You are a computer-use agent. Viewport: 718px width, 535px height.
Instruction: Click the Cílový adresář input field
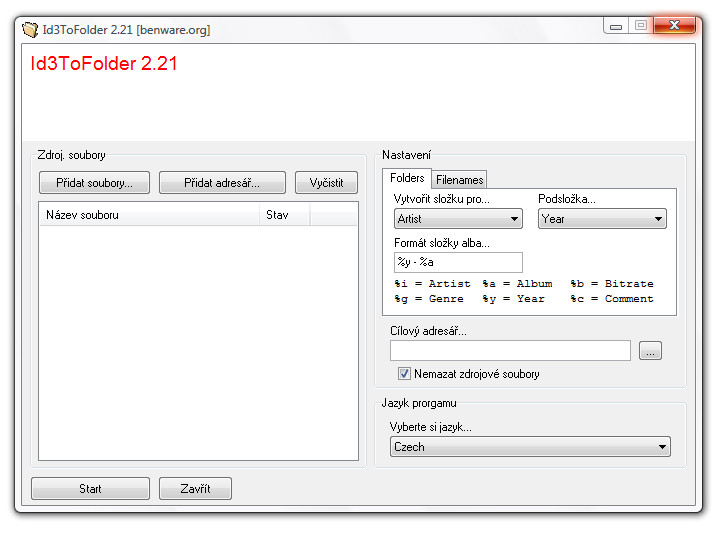(510, 351)
